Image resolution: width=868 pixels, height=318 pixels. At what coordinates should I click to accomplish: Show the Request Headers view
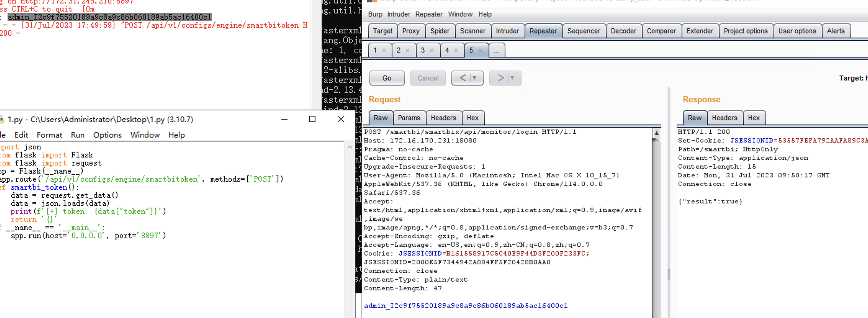click(443, 118)
